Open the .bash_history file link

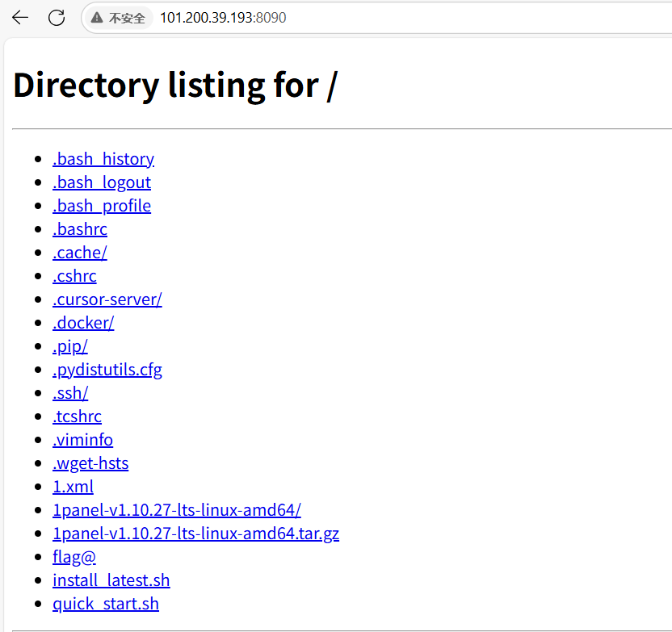pyautogui.click(x=103, y=159)
